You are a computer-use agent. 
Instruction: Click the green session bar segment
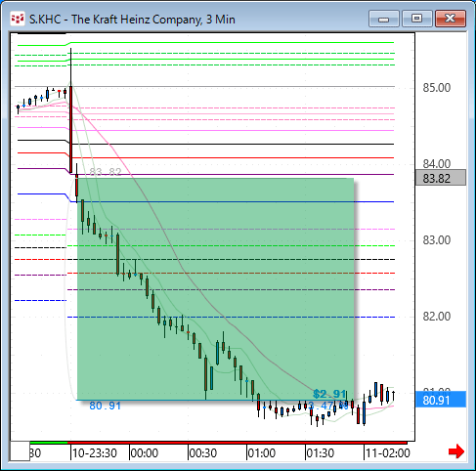49,443
